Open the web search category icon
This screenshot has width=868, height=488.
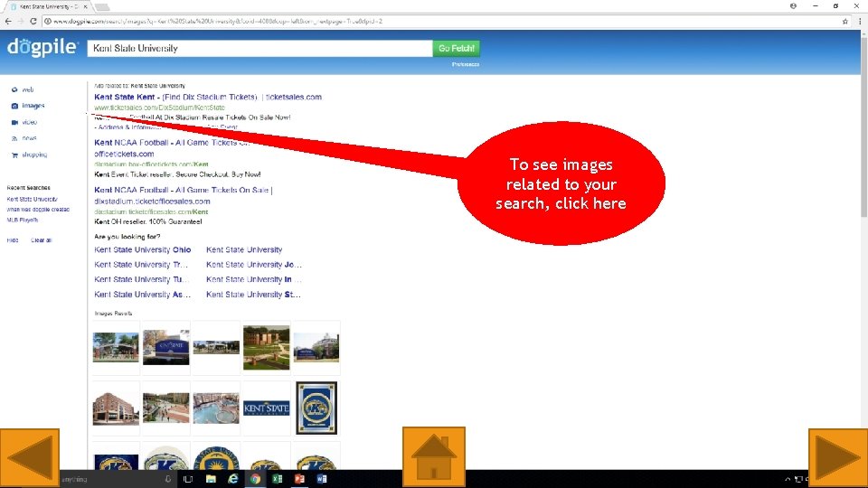14,89
